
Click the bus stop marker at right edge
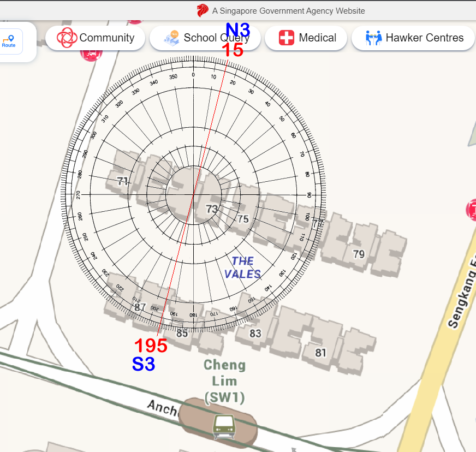tap(472, 210)
